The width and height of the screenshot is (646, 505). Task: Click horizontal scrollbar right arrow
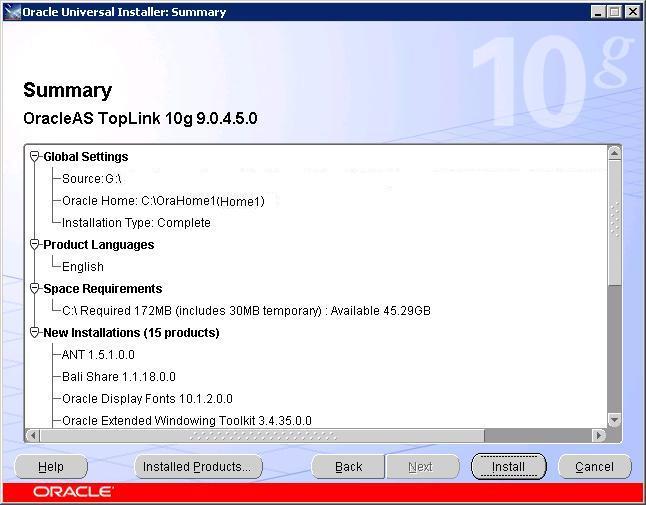(599, 435)
